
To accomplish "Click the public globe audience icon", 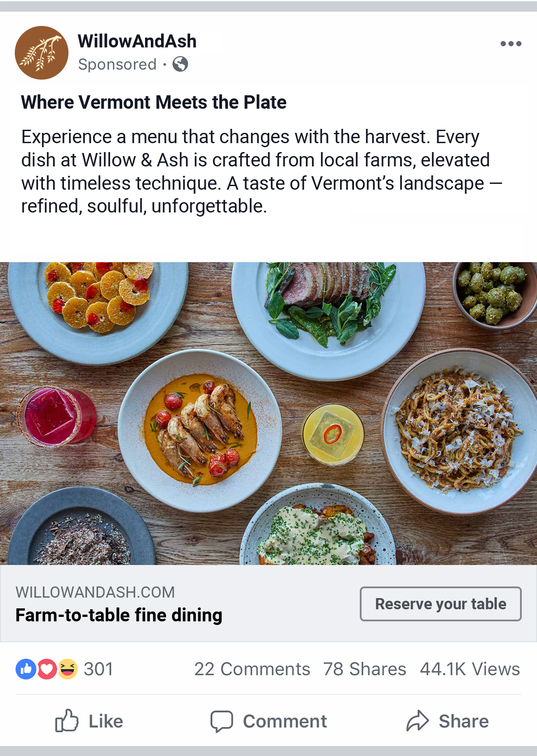I will click(180, 64).
